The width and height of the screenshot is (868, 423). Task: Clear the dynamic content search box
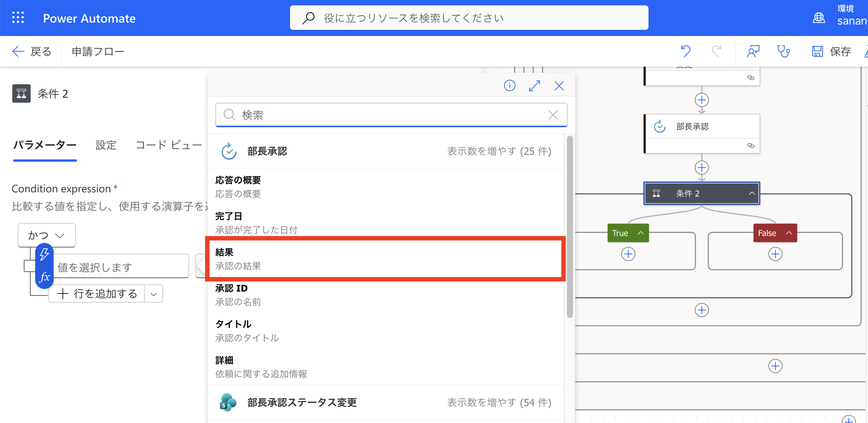553,115
